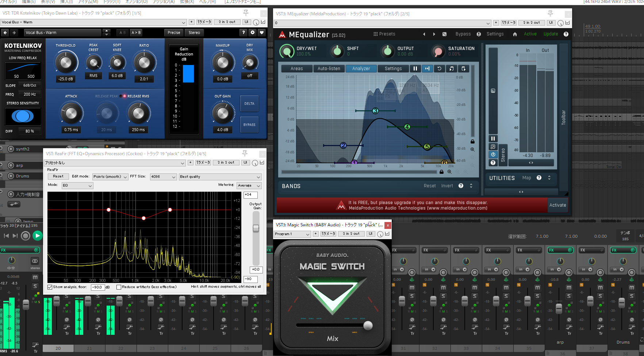This screenshot has width=644, height=356.
Task: Click the paste icon in MEqualizer band toolbar
Action: (463, 68)
